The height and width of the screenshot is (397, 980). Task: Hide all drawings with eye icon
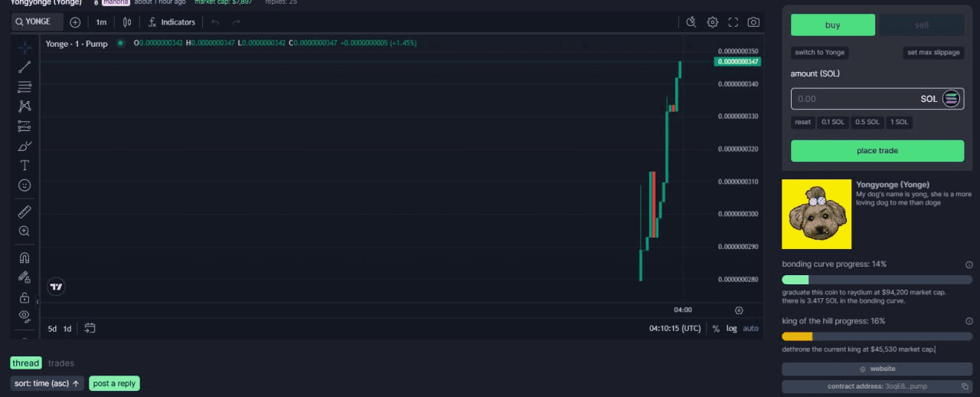(x=24, y=316)
